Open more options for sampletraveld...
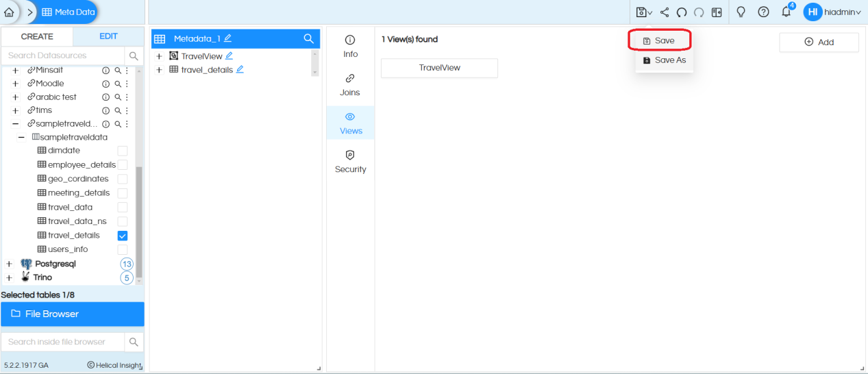The height and width of the screenshot is (374, 868). point(127,124)
